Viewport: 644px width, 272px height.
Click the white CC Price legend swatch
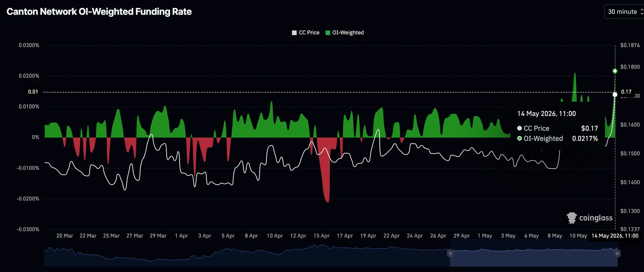294,33
